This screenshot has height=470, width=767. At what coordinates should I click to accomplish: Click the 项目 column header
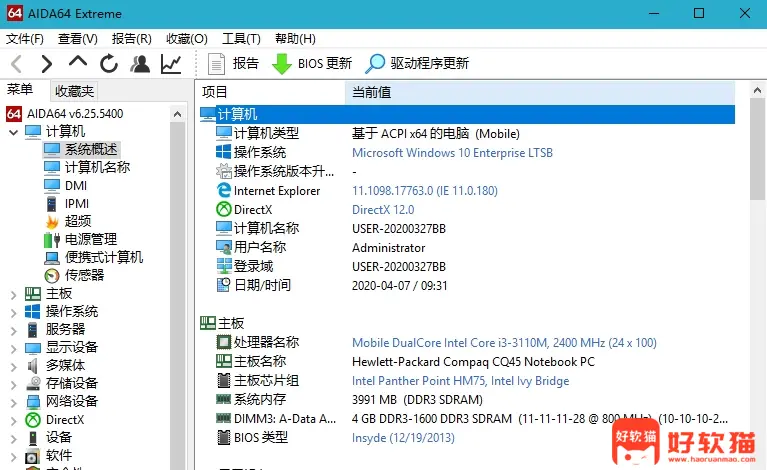tap(271, 92)
